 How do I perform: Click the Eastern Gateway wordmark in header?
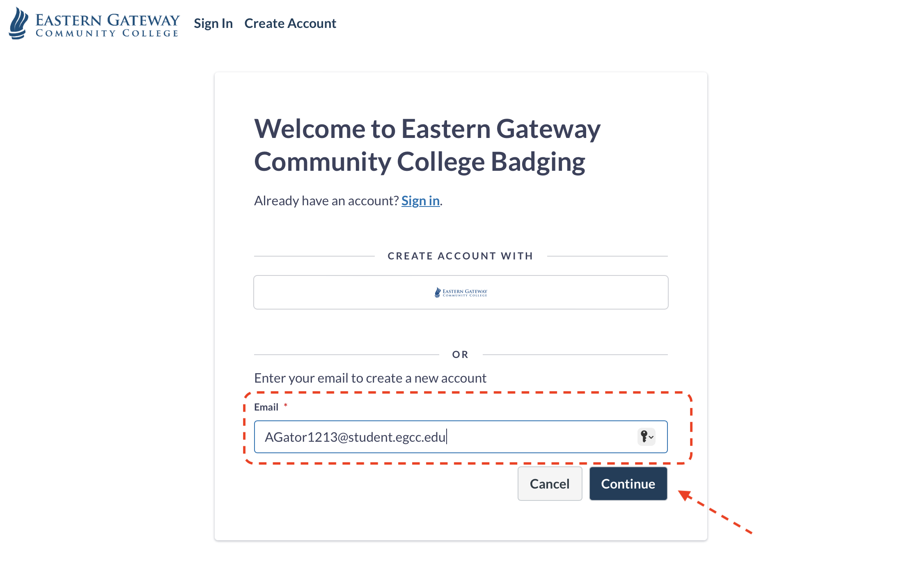tap(107, 25)
